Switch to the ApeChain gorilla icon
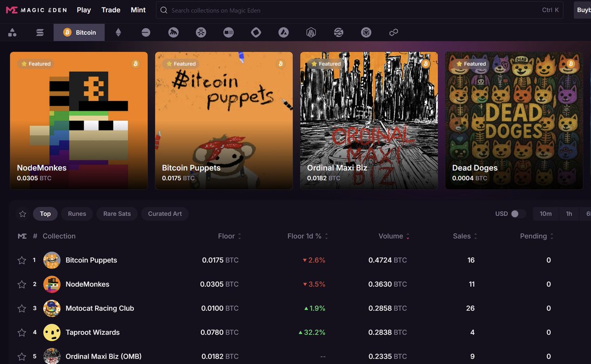 (x=173, y=33)
